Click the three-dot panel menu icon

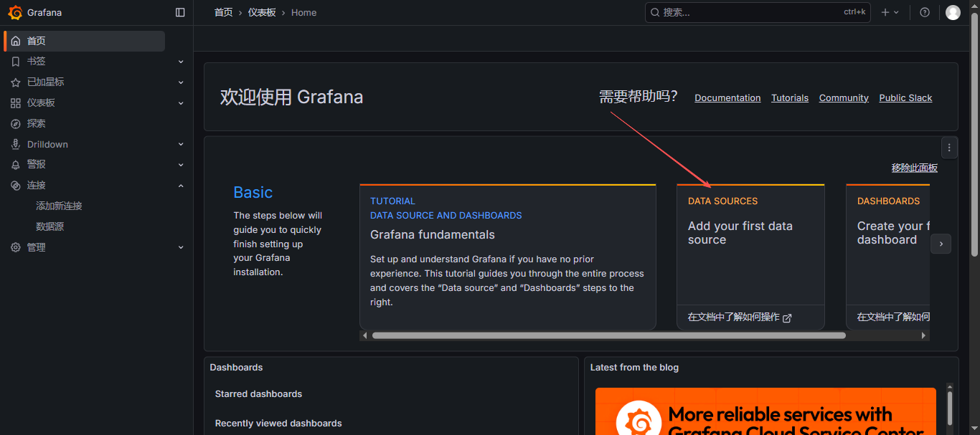tap(949, 148)
